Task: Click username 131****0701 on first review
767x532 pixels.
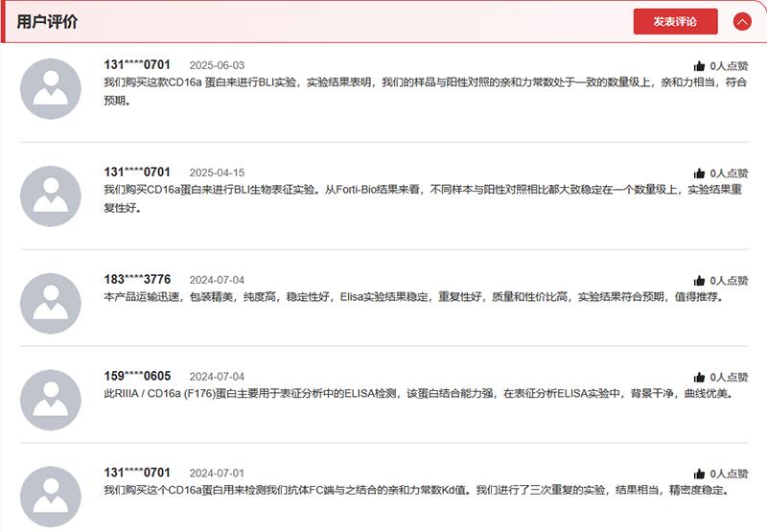Action: [x=137, y=65]
